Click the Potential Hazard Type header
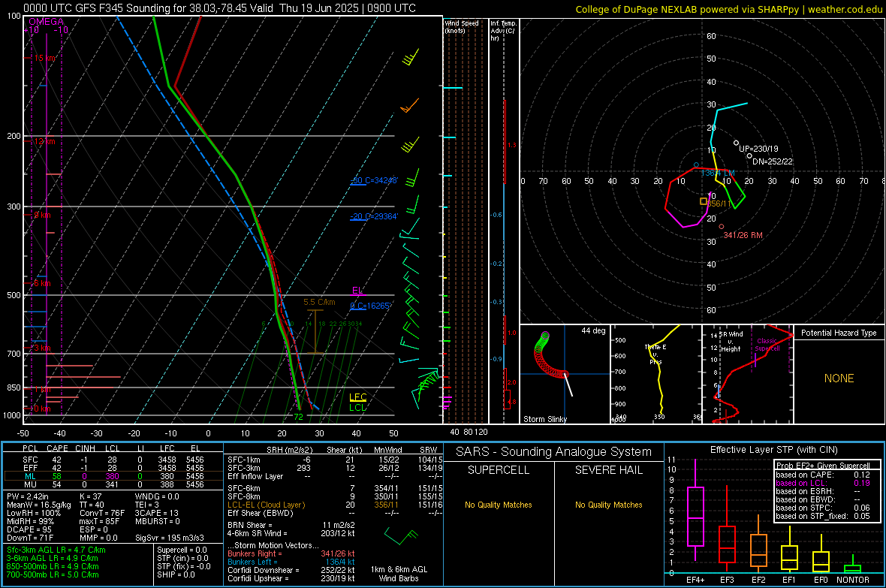 point(839,333)
